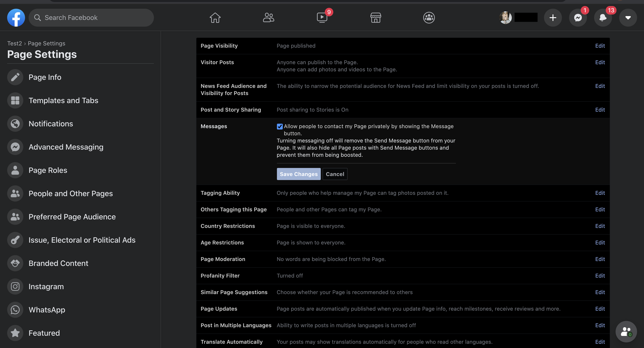Viewport: 644px width, 348px height.
Task: Expand Page Info sidebar section
Action: [45, 77]
